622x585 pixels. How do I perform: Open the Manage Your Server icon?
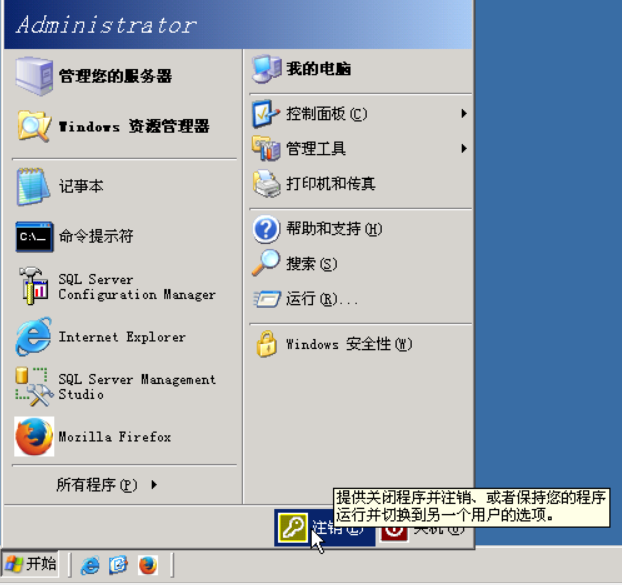click(x=34, y=76)
